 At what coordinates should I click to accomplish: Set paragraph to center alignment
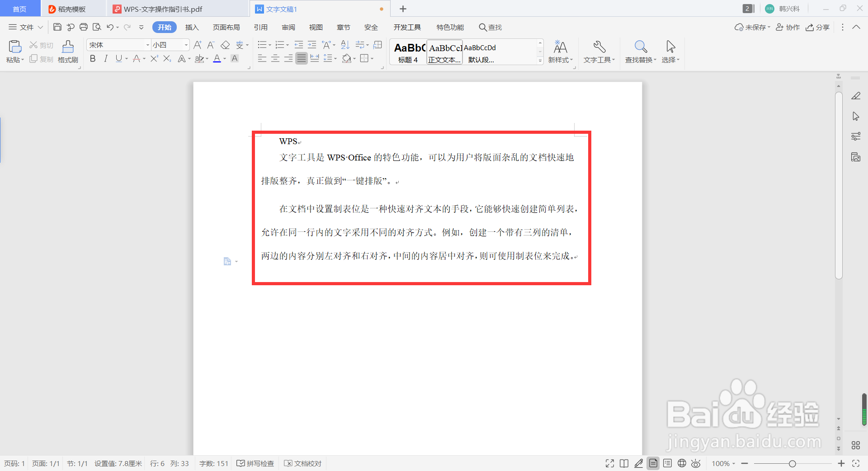coord(275,58)
